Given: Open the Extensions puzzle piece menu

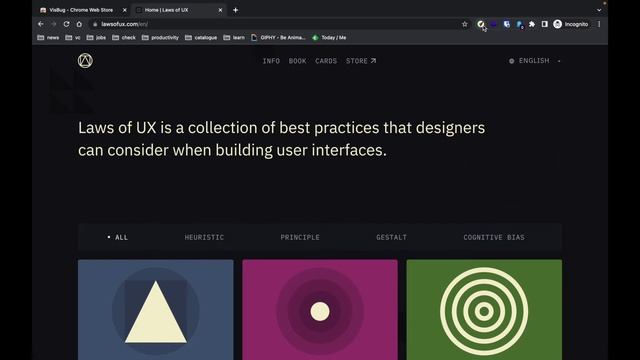Looking at the screenshot, I should pos(532,24).
